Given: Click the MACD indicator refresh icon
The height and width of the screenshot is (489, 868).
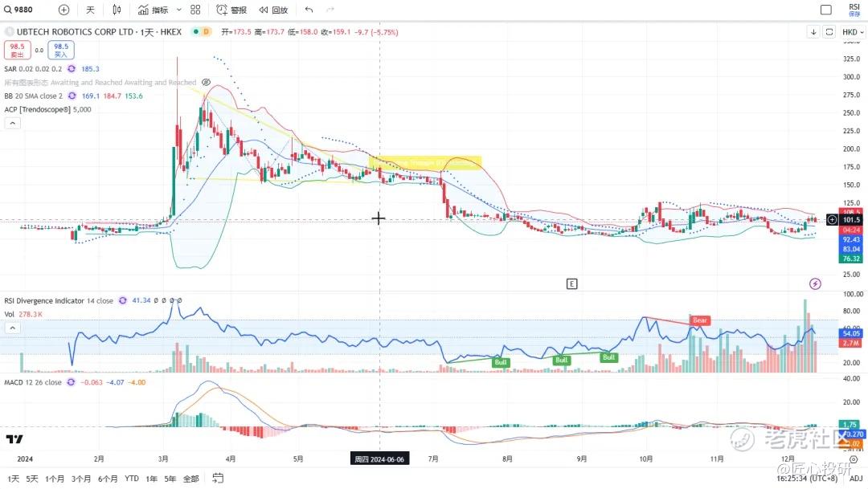Looking at the screenshot, I should pyautogui.click(x=71, y=382).
